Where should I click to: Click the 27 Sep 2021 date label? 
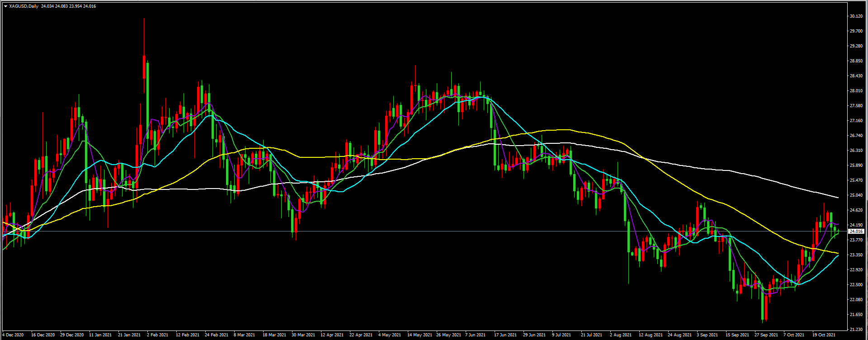pos(766,335)
